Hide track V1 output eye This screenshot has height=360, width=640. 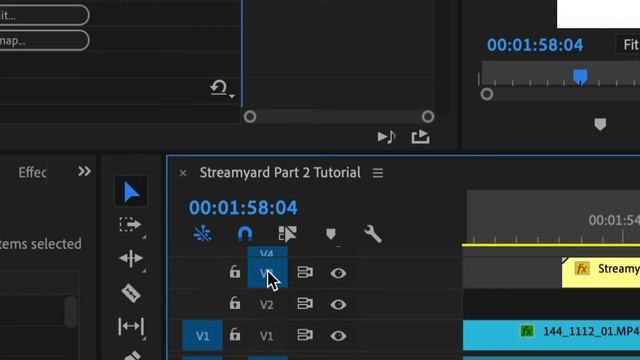(338, 336)
